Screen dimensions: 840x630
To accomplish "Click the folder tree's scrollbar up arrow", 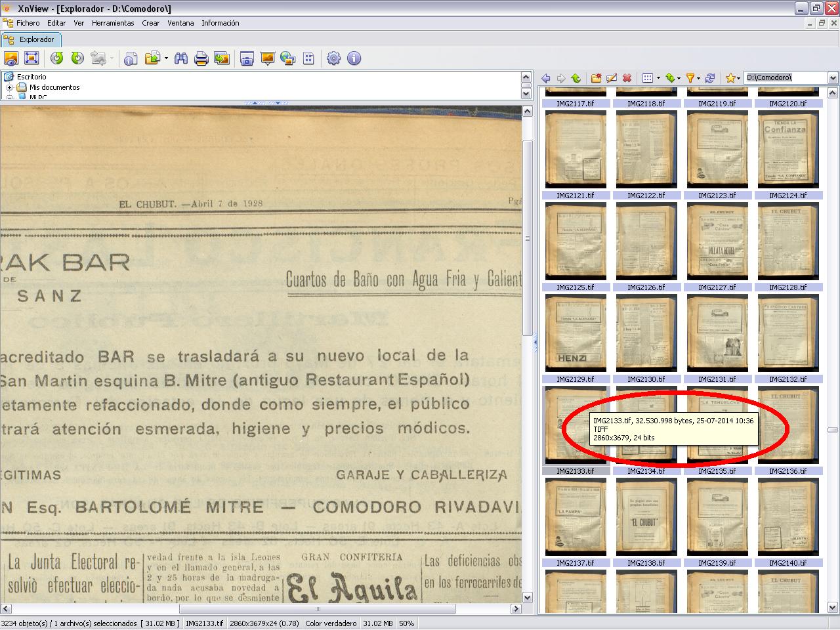I will [526, 77].
